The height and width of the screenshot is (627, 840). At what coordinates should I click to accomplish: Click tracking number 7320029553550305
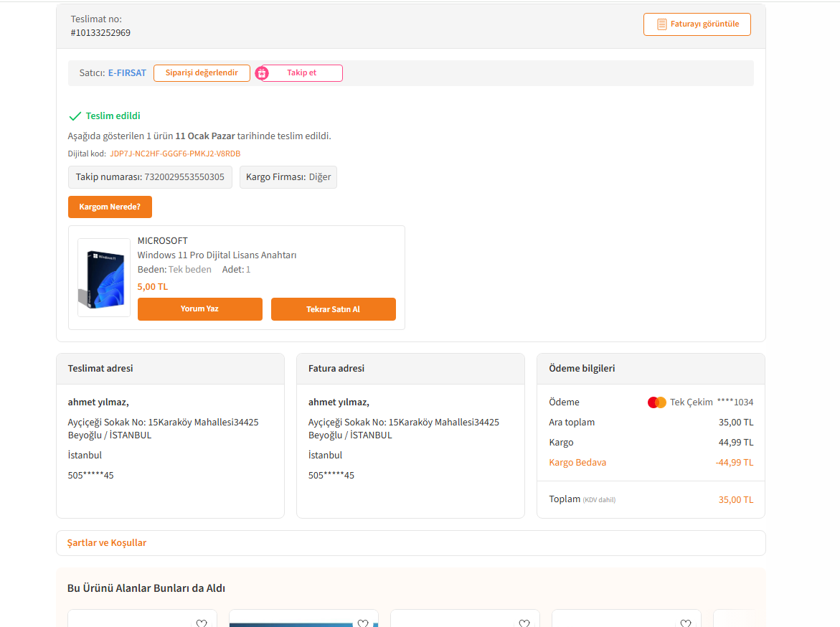click(184, 177)
